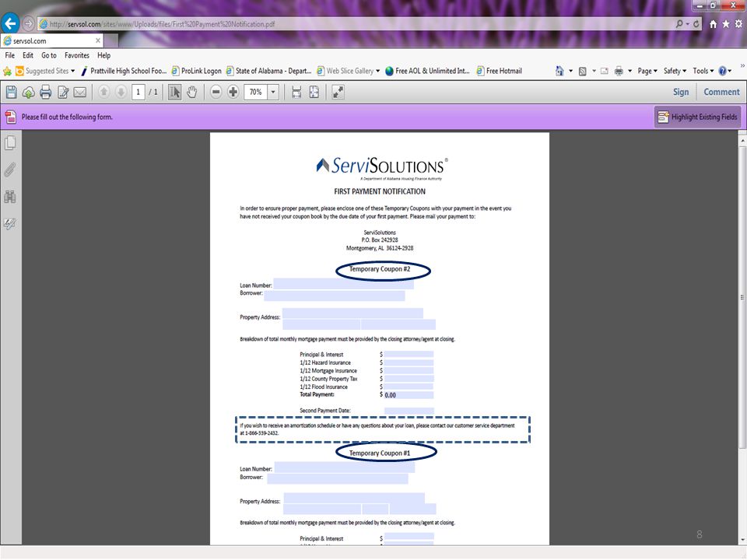Zoom in with the plus button
Viewport: 747px width, 560px height.
click(x=233, y=92)
